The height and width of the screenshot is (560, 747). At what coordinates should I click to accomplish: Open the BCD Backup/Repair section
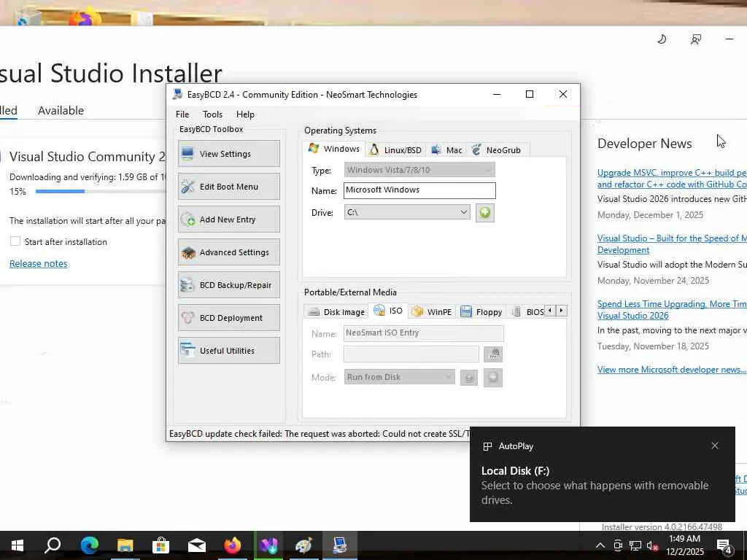pos(228,285)
